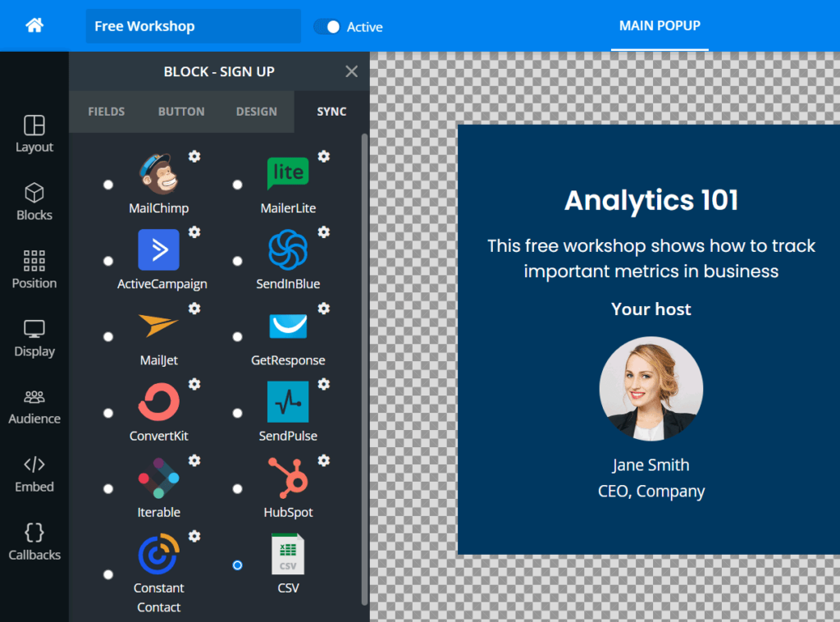The width and height of the screenshot is (840, 622).
Task: Open Iterable settings gear
Action: click(x=194, y=460)
